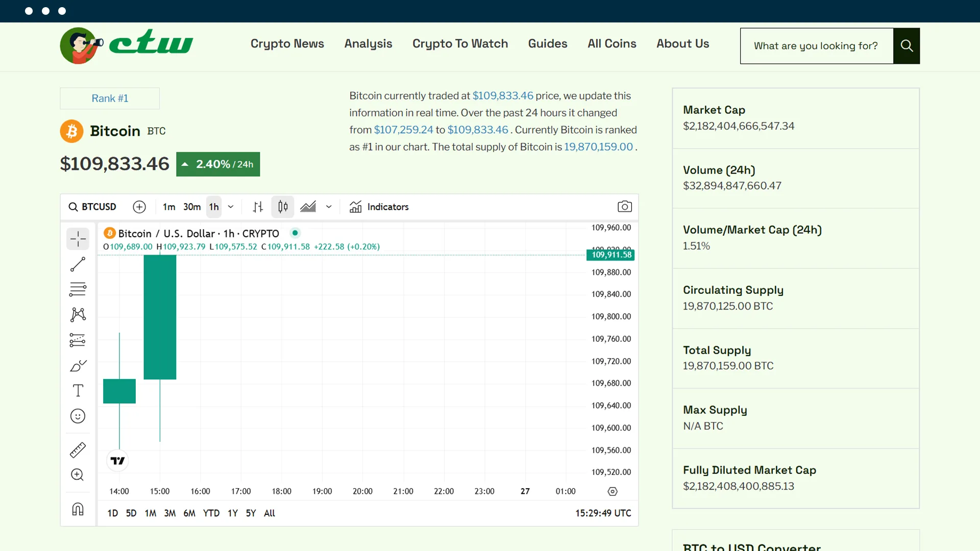Image resolution: width=980 pixels, height=551 pixels.
Task: Click the 15:29:49 UTC timezone button
Action: 603,513
